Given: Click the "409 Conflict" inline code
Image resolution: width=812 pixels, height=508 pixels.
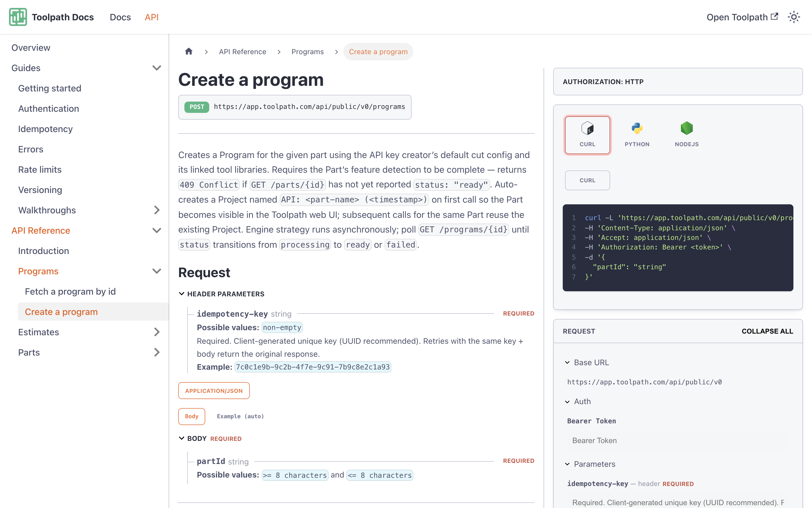Looking at the screenshot, I should (x=209, y=185).
